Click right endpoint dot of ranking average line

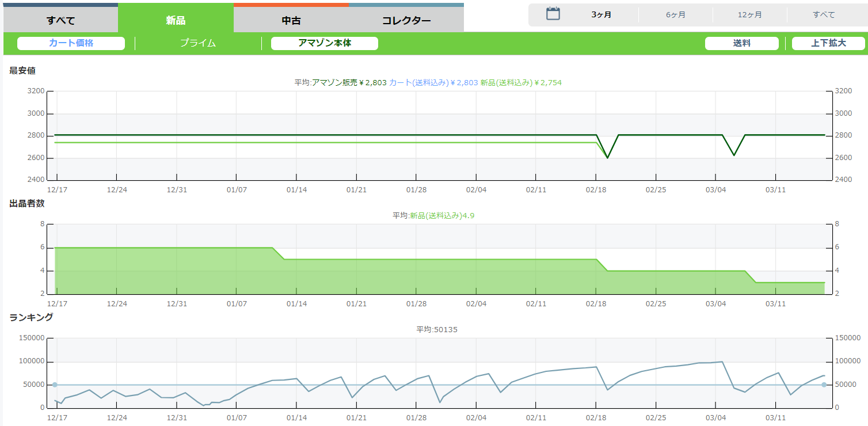click(824, 385)
